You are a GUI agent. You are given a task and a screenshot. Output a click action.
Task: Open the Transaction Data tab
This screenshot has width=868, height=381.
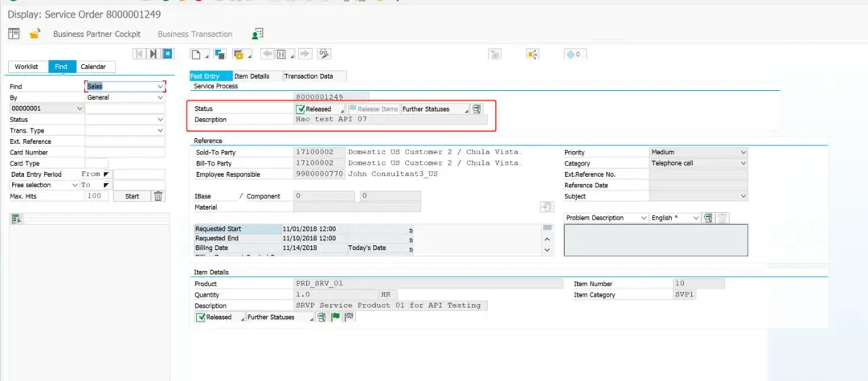point(309,76)
